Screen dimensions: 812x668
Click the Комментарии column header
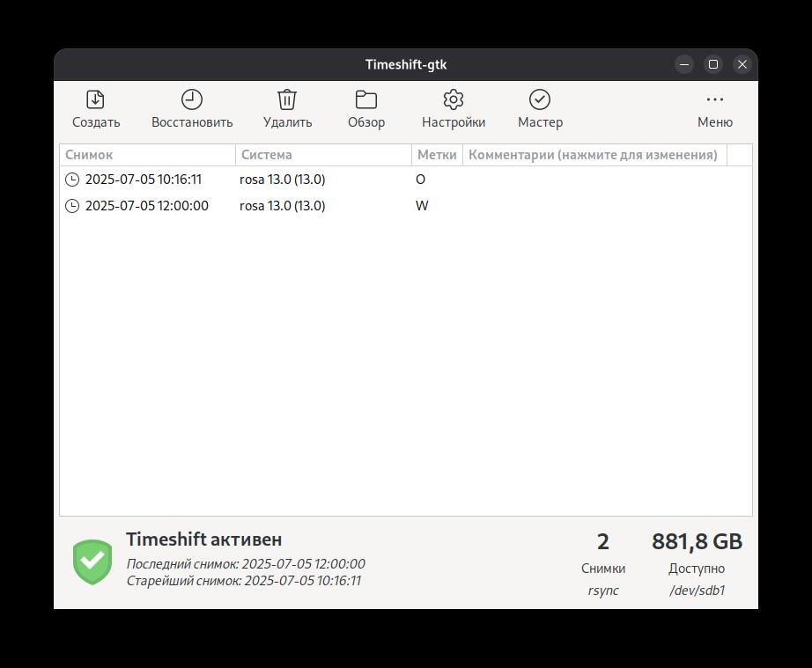pyautogui.click(x=594, y=155)
